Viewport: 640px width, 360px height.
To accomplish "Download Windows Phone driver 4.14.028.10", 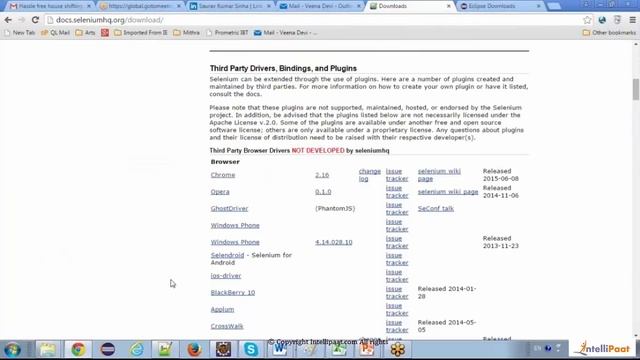I will 333,242.
